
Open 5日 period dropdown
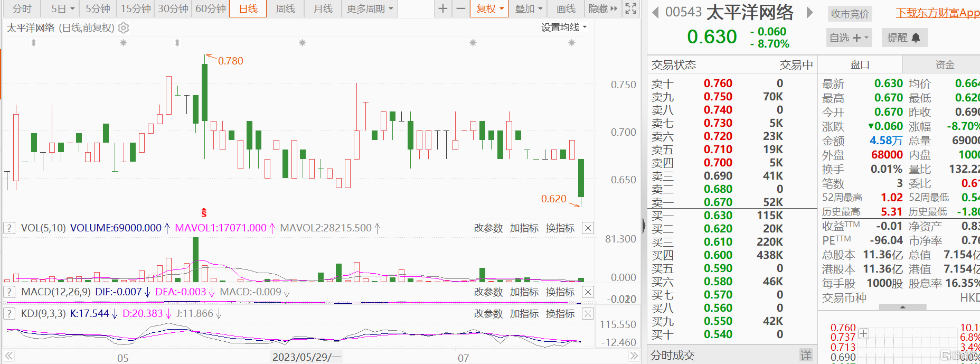point(62,8)
